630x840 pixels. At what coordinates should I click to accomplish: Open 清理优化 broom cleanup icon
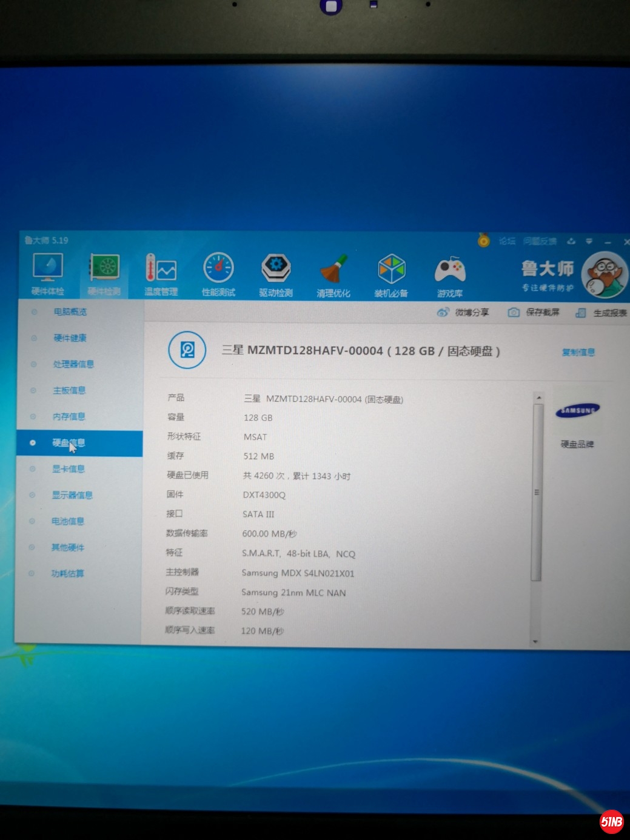[x=333, y=276]
